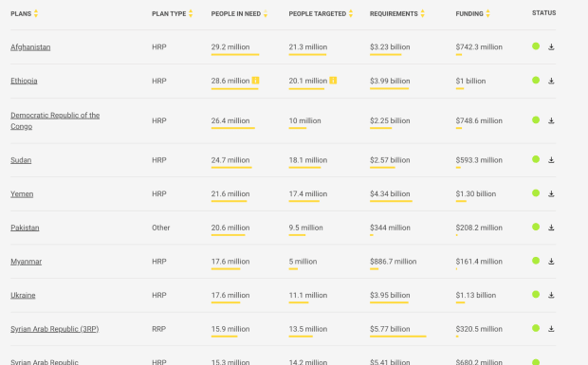
Task: Click Ukraine's $3.95 billion requirements
Action: pyautogui.click(x=390, y=295)
